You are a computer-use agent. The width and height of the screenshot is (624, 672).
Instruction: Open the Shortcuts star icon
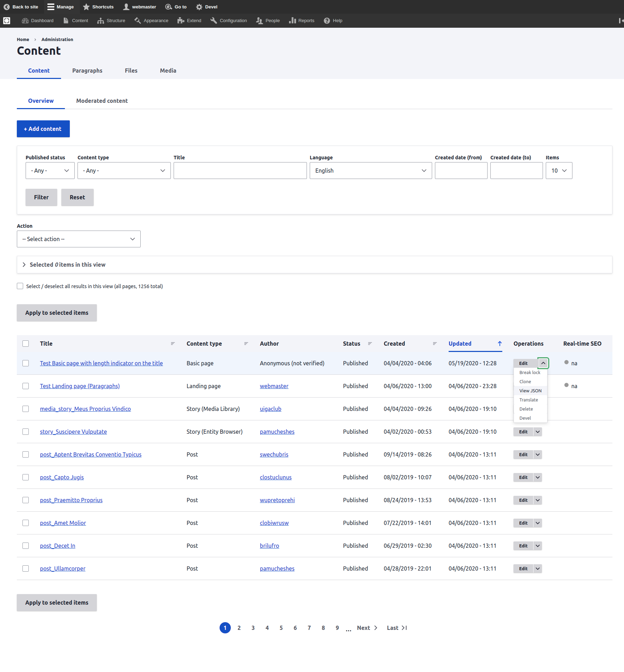pos(86,7)
